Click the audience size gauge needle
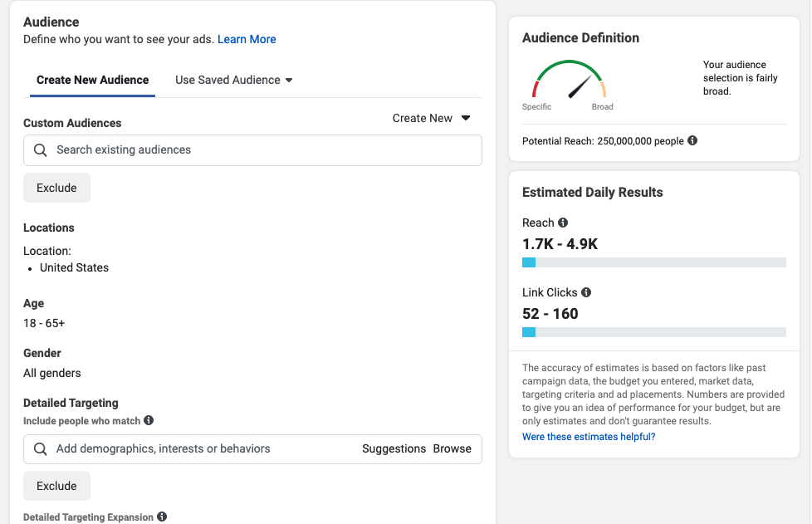Screen dimensions: 812x524 (x=580, y=86)
